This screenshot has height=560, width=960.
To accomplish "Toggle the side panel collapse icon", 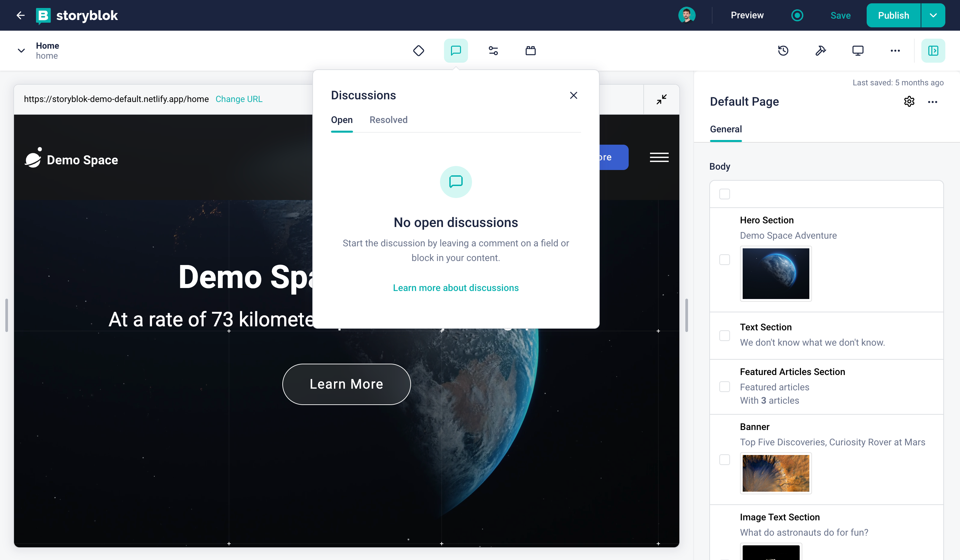I will [933, 50].
